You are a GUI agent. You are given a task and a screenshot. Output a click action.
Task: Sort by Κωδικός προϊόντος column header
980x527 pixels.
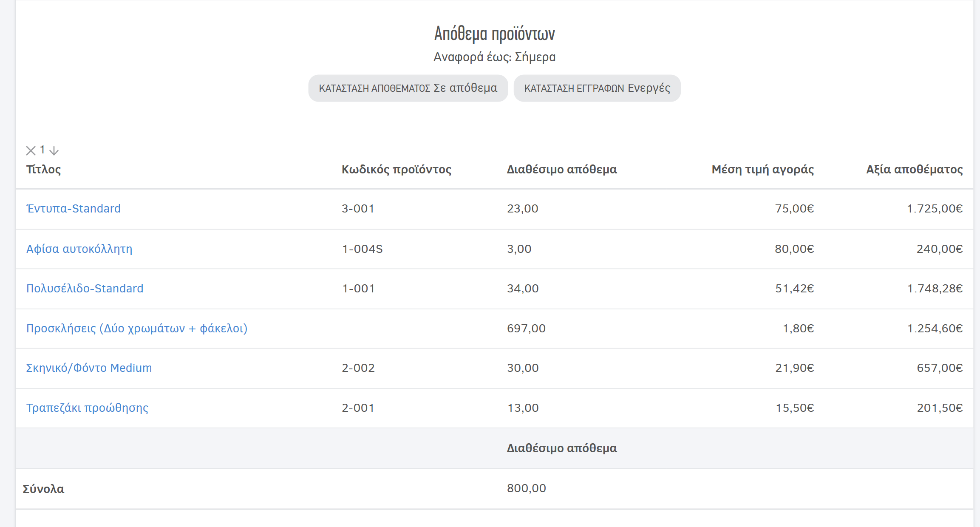click(x=397, y=170)
